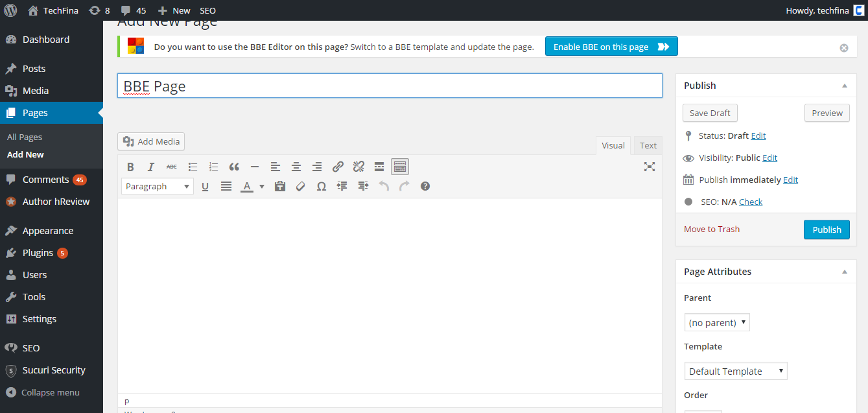Go to All Pages

pos(25,137)
